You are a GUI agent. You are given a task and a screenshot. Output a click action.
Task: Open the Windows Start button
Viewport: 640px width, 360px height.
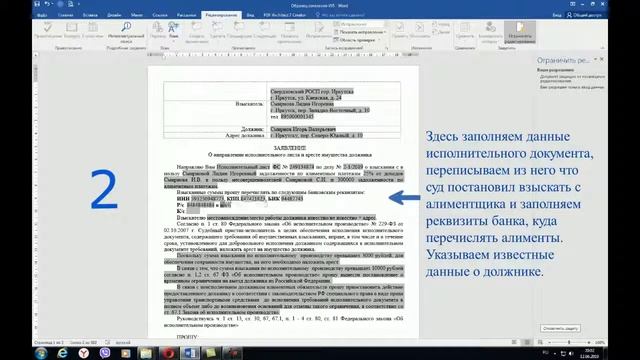(41, 353)
